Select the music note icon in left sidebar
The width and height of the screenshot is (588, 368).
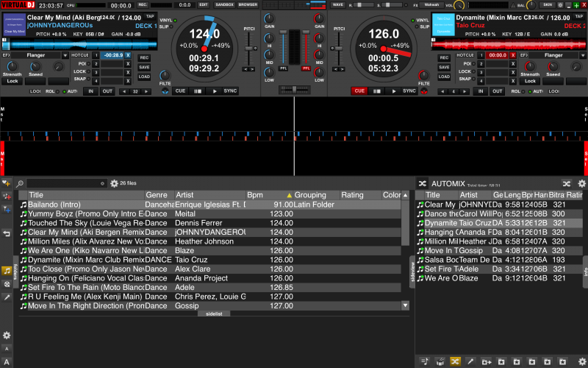tap(7, 271)
